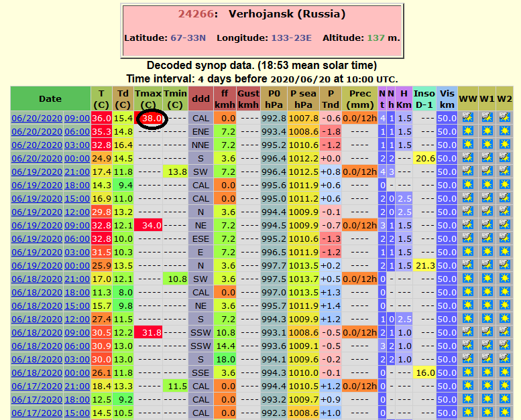Click WW cloudy icon in 06/20/2020 00:00 row
This screenshot has width=521, height=420.
[468, 157]
